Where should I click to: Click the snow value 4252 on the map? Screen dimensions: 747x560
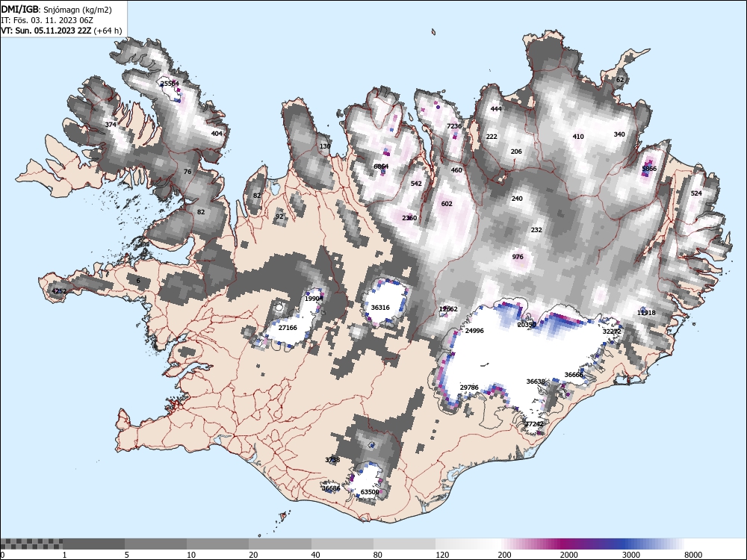tap(59, 291)
